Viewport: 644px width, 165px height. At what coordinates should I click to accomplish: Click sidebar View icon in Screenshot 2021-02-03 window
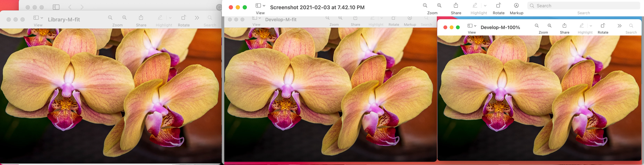point(258,6)
